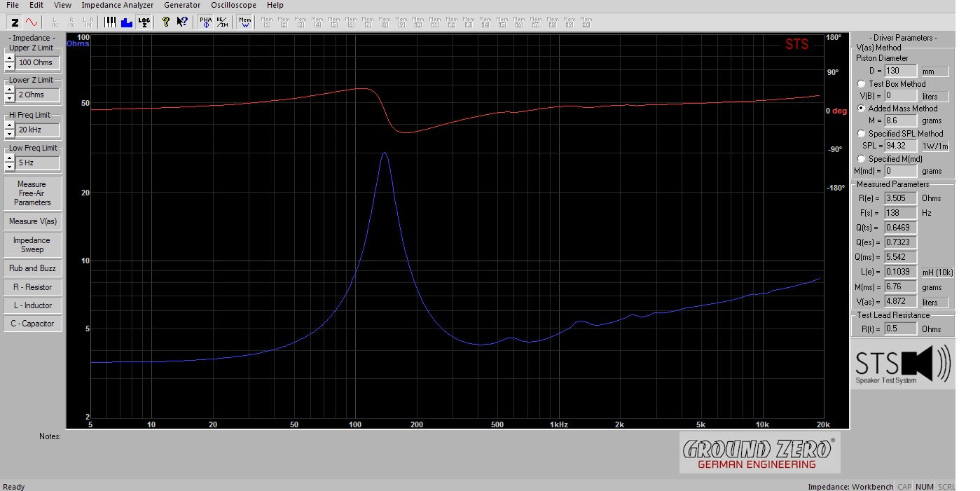
Task: Click the Piston Diameter D input field
Action: coord(900,71)
